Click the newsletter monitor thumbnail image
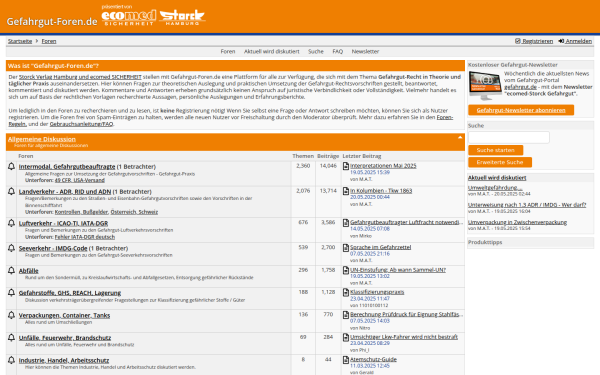The width and height of the screenshot is (600, 375). tap(485, 86)
